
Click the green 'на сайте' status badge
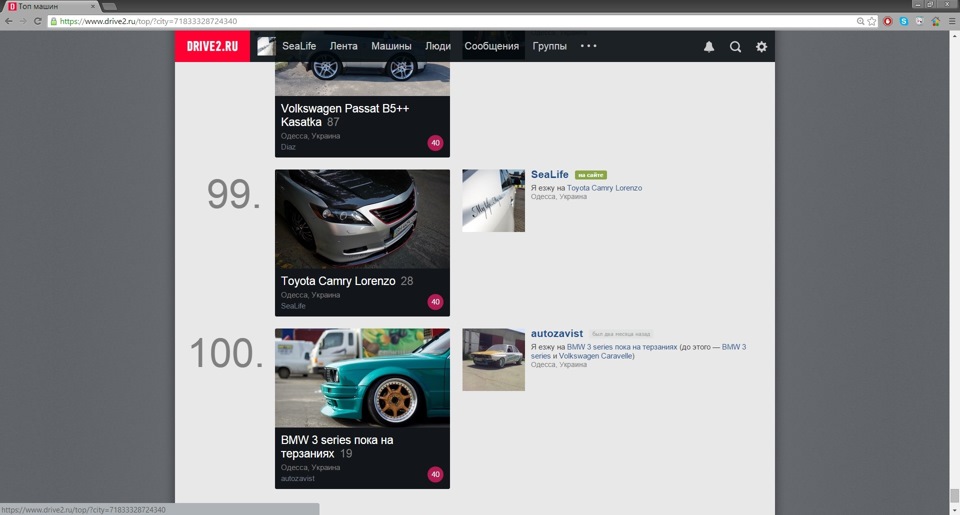(x=591, y=175)
